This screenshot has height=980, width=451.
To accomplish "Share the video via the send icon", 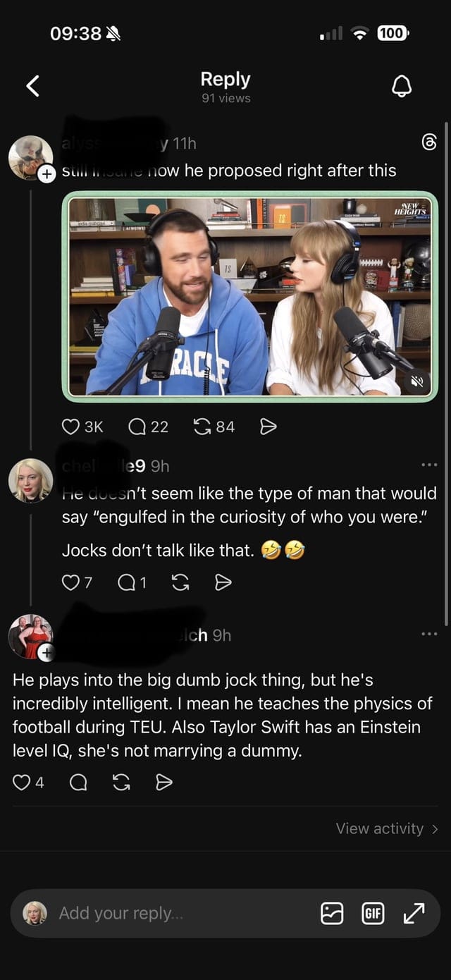I will pyautogui.click(x=267, y=426).
